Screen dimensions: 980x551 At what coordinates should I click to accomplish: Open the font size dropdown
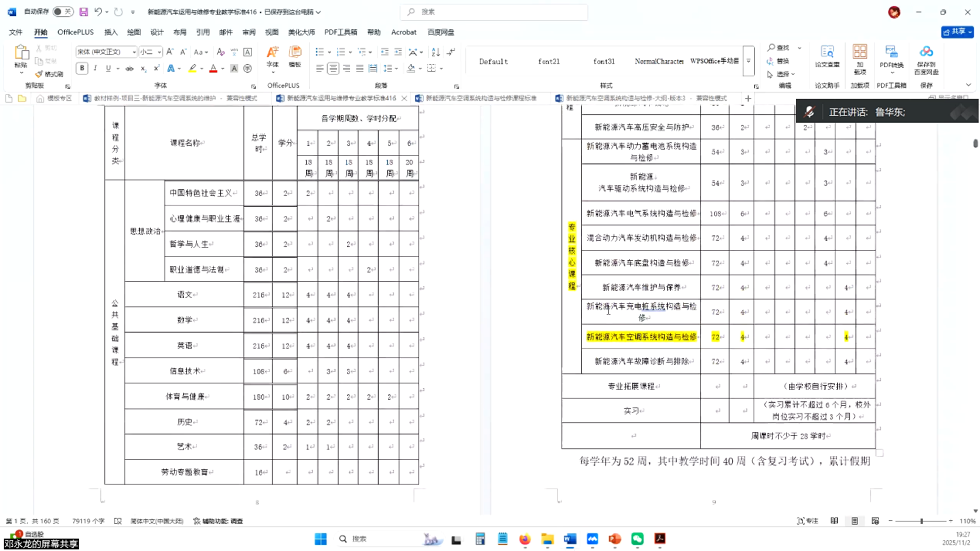(159, 52)
